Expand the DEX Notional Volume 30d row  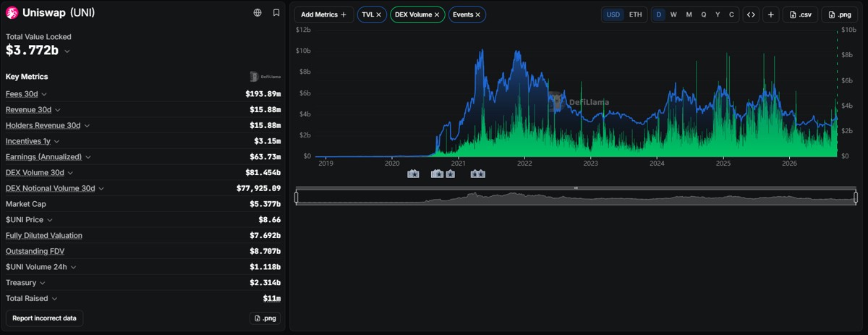click(101, 189)
